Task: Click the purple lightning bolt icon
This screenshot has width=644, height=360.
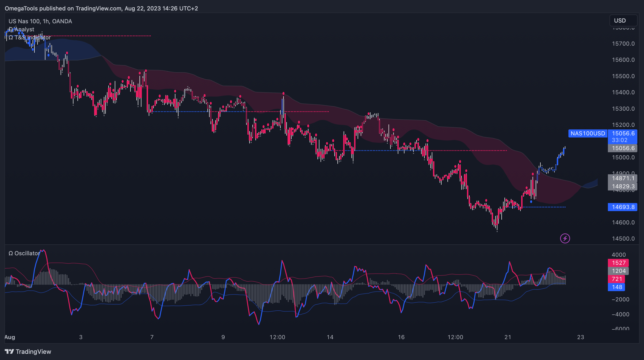Action: (565, 238)
